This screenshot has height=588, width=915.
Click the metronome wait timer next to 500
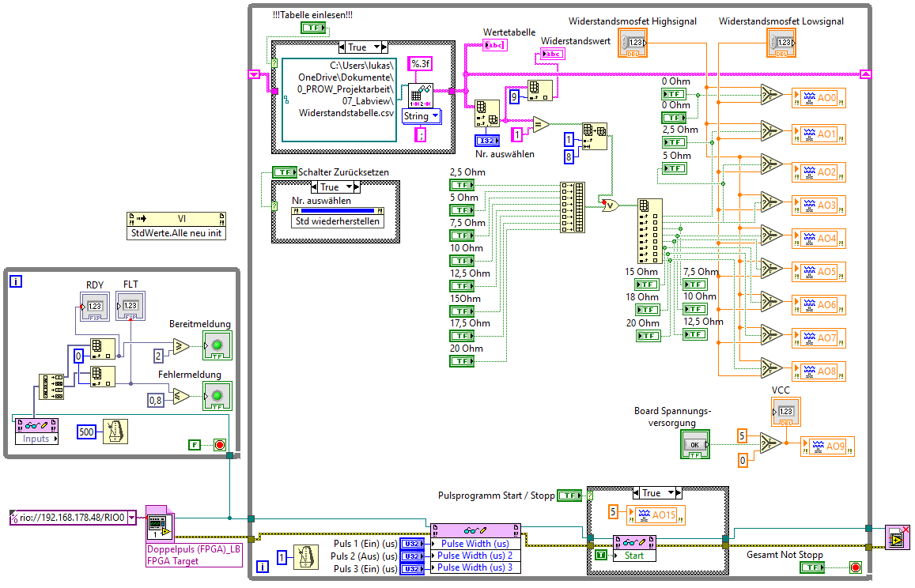[115, 432]
